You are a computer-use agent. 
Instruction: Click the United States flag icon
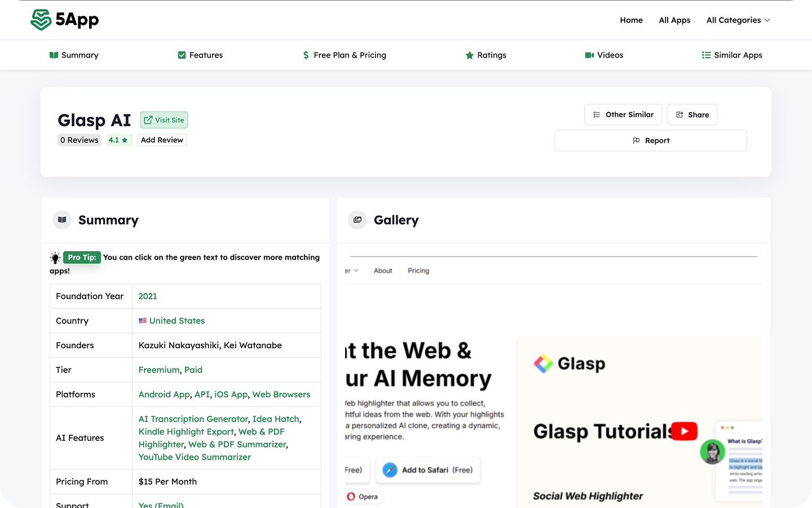[143, 321]
